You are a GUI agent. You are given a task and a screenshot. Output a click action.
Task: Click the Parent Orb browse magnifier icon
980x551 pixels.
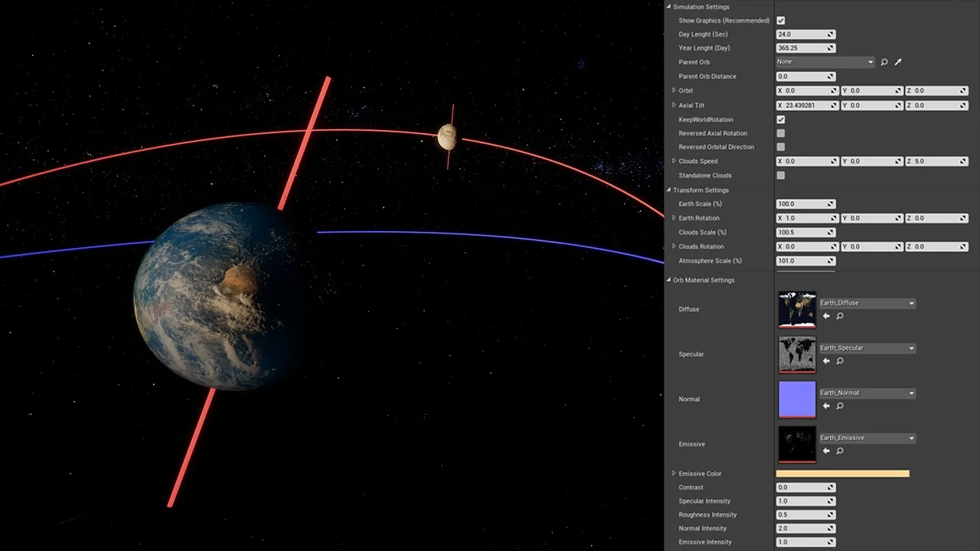884,62
